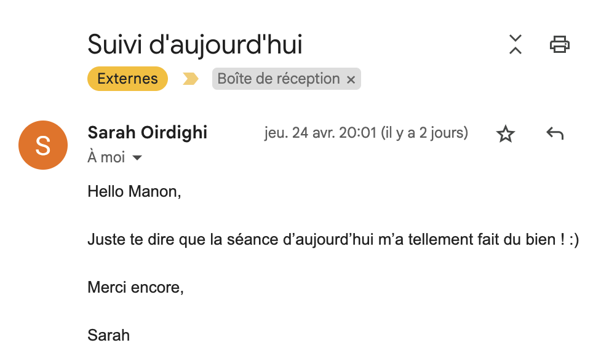Viewport: 593px width, 364px height.
Task: Click sender name Sarah Oirdighi
Action: click(147, 132)
